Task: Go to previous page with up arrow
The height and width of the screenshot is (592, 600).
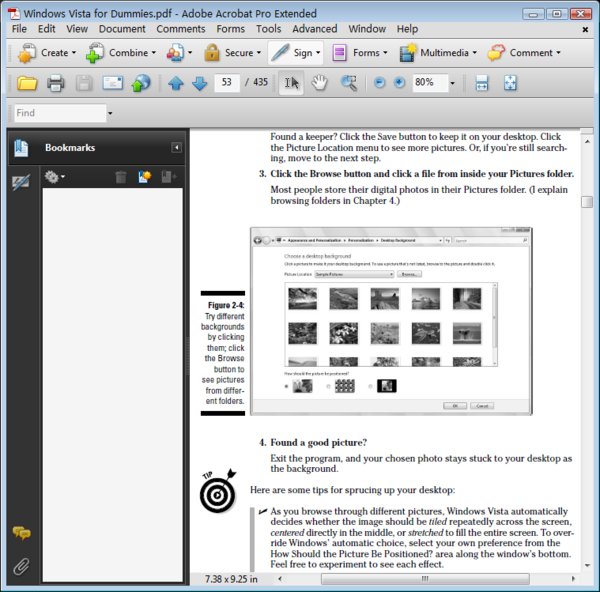Action: pyautogui.click(x=176, y=83)
